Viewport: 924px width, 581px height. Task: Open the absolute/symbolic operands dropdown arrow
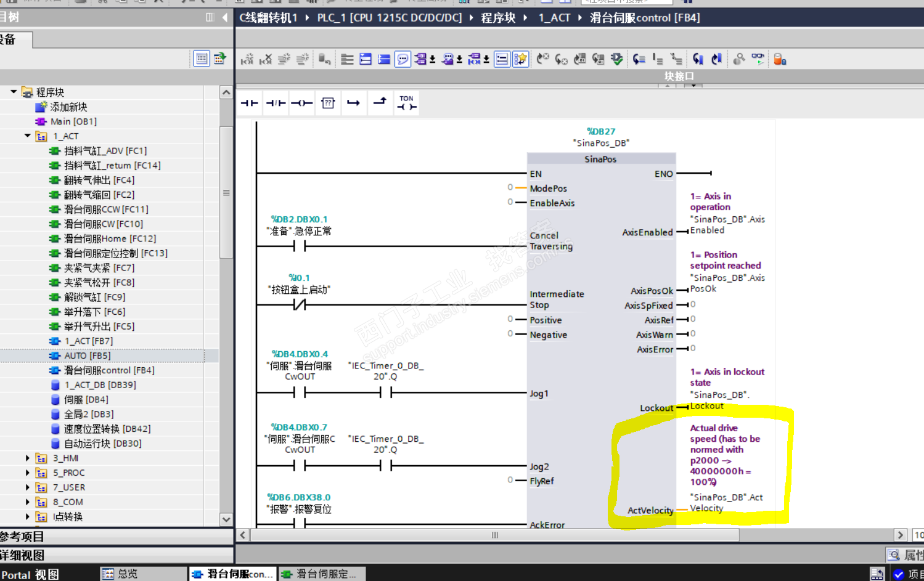coord(433,59)
